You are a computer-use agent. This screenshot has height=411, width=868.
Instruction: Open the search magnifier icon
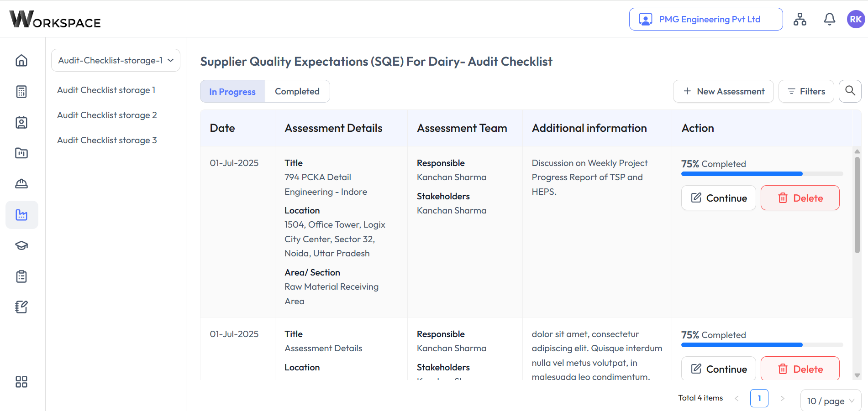[x=850, y=91]
